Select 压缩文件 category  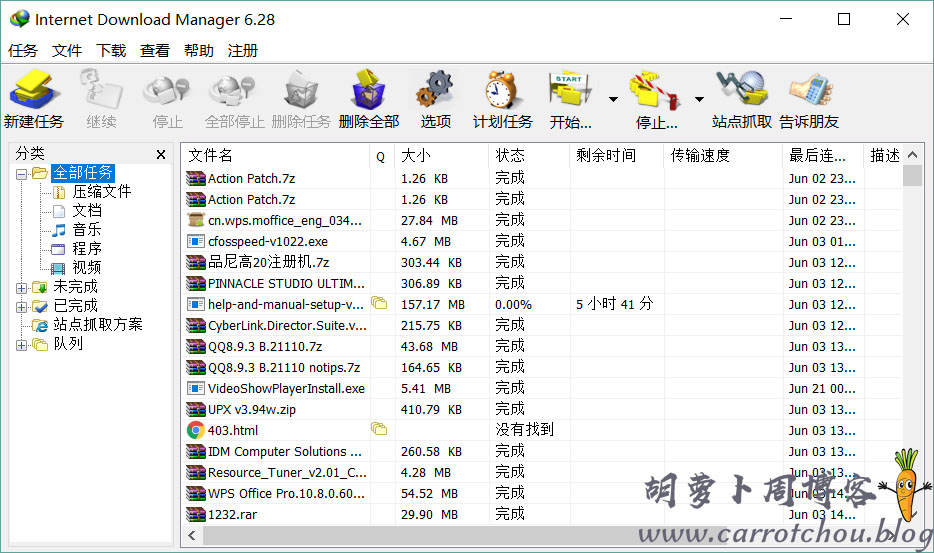click(102, 192)
